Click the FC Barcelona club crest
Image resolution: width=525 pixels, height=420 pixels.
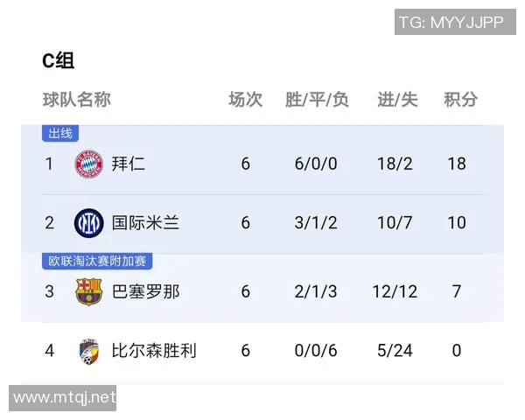pos(89,290)
